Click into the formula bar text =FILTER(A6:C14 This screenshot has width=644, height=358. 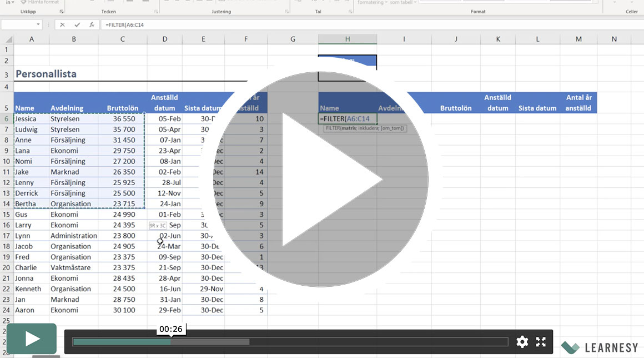coord(124,24)
